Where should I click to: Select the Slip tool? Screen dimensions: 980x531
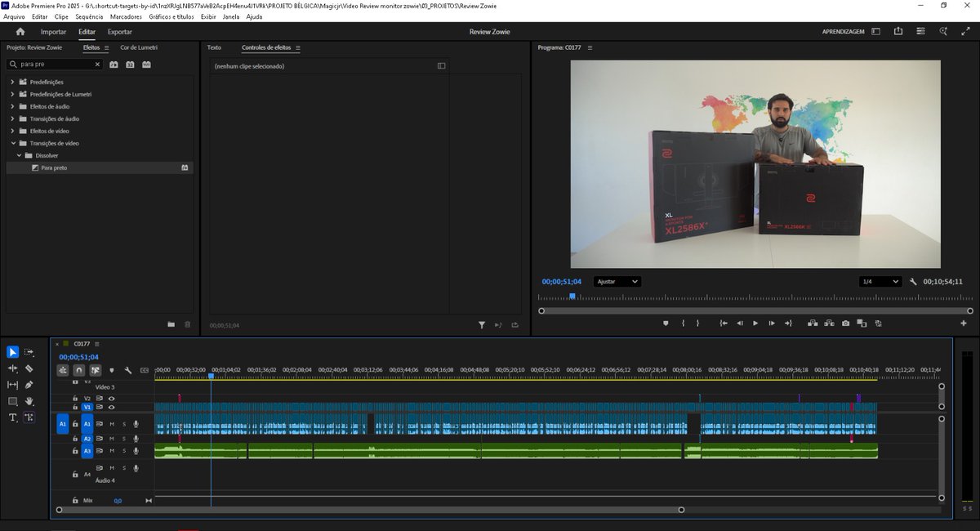pos(13,385)
